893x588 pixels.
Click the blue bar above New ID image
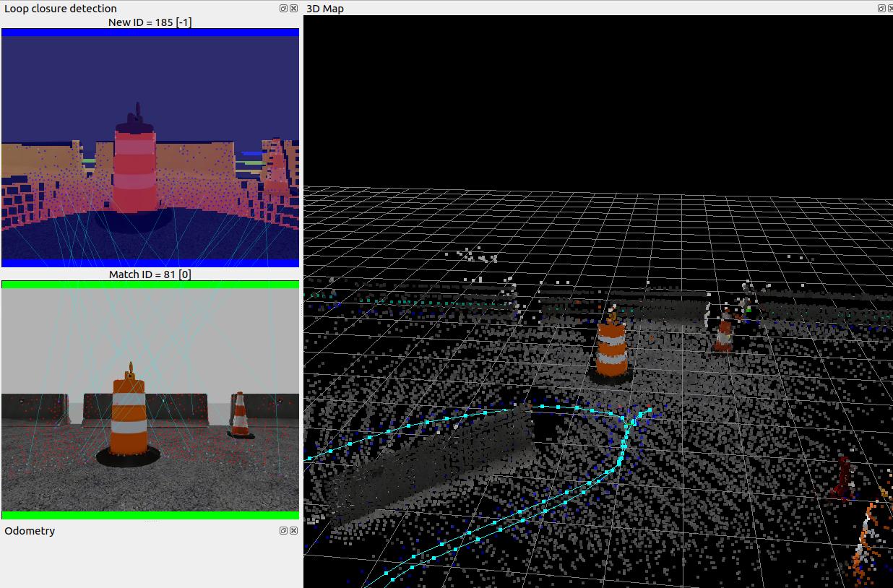(150, 33)
